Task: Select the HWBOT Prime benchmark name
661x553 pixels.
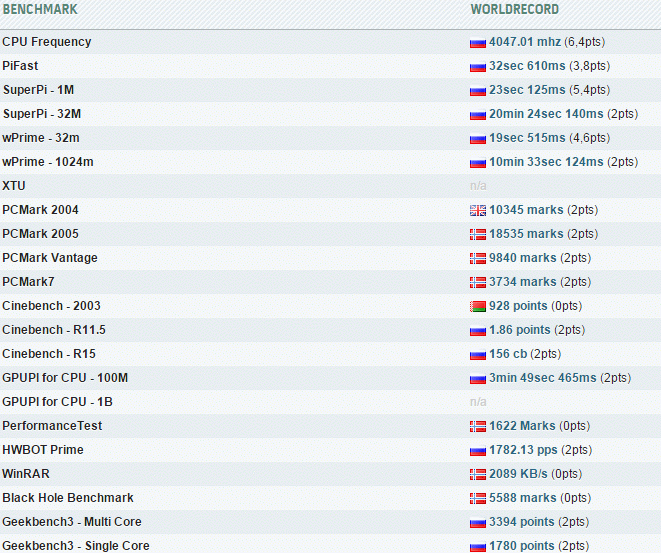Action: click(x=43, y=450)
